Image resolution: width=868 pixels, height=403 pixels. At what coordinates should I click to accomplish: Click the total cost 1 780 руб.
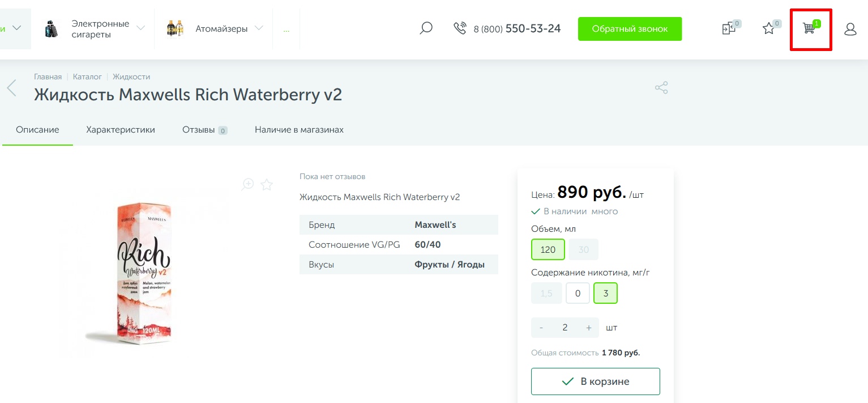(621, 353)
